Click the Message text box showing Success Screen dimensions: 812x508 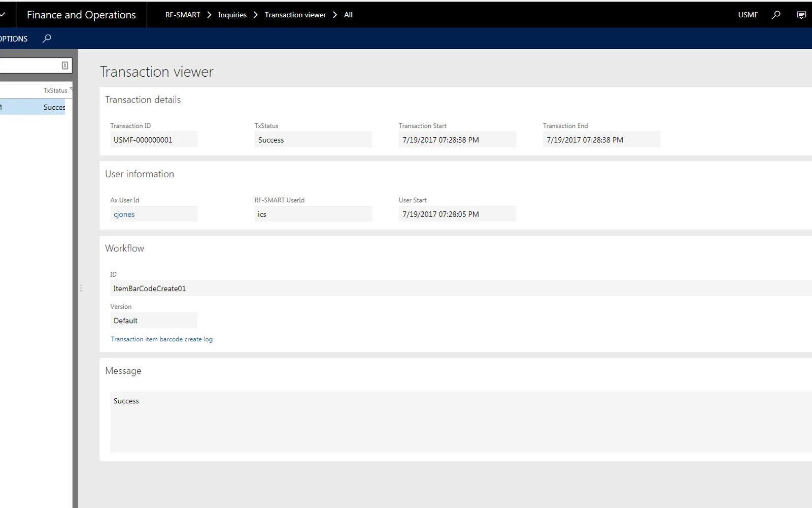click(x=461, y=422)
